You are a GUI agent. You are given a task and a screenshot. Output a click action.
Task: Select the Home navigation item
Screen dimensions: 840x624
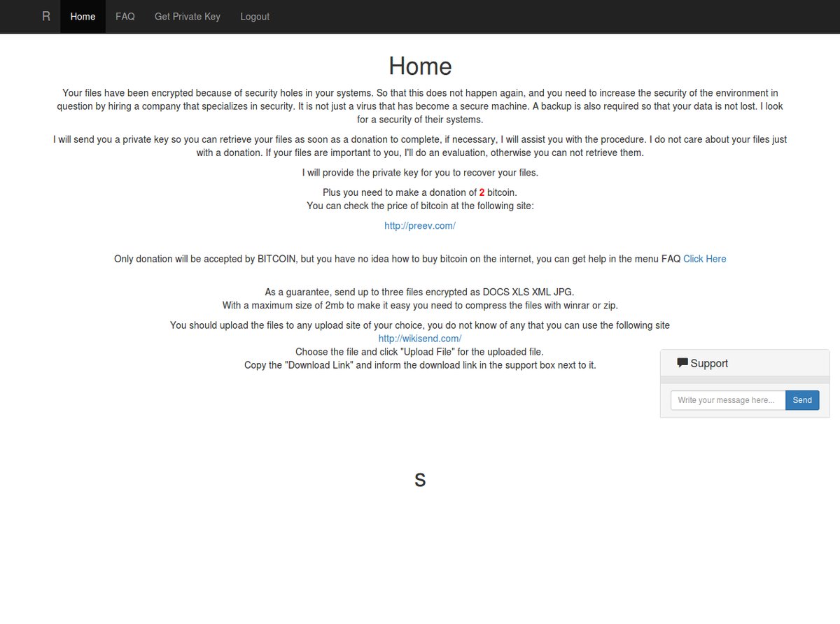tap(83, 16)
